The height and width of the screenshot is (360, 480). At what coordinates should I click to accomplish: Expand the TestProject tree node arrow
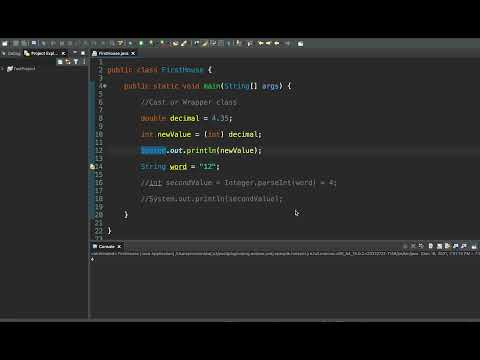(3, 69)
